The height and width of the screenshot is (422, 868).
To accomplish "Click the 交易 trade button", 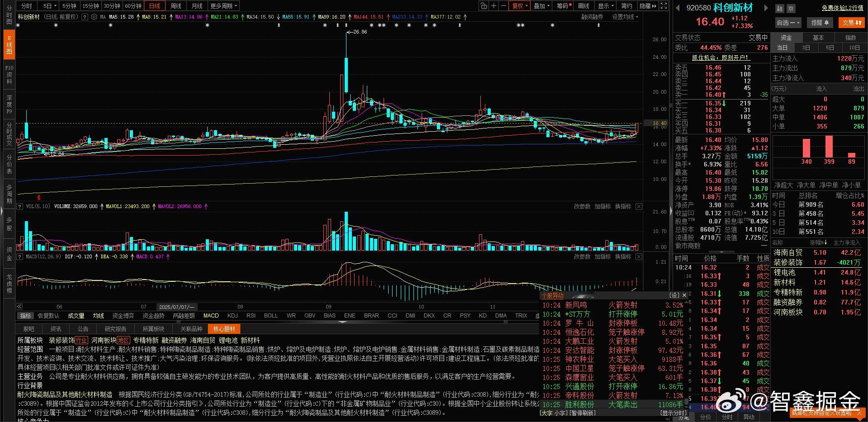I will [x=852, y=23].
